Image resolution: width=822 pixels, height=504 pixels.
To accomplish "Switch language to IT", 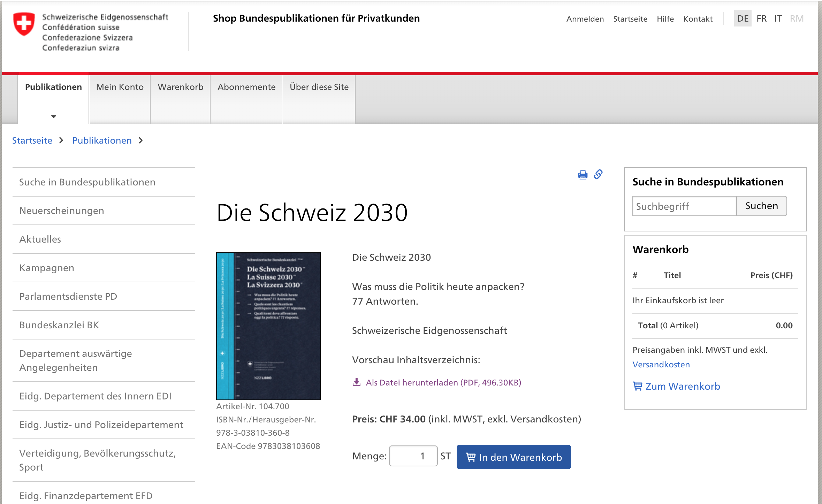I will 778,18.
